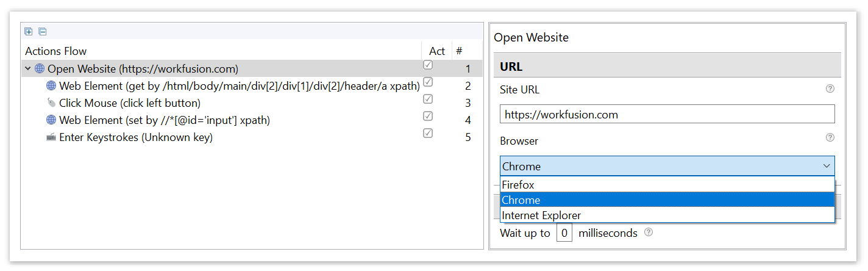Toggle the Act checkbox for row 2
Viewport: 868px width, 271px height.
(428, 82)
